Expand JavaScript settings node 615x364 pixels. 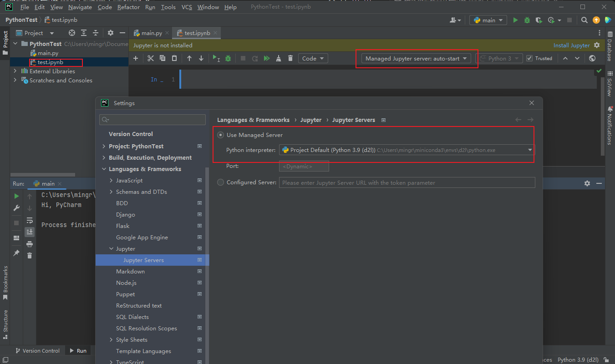(x=111, y=181)
